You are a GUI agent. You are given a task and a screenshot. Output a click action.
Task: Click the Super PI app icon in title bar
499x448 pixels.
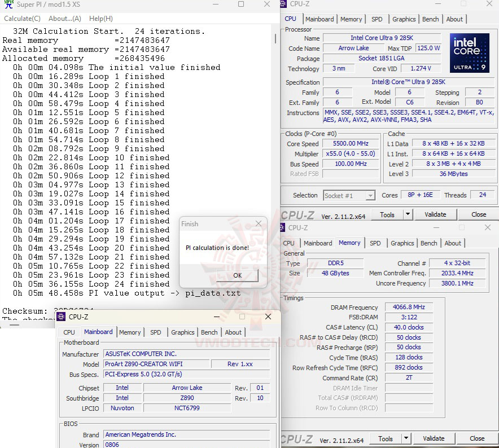(x=8, y=4)
